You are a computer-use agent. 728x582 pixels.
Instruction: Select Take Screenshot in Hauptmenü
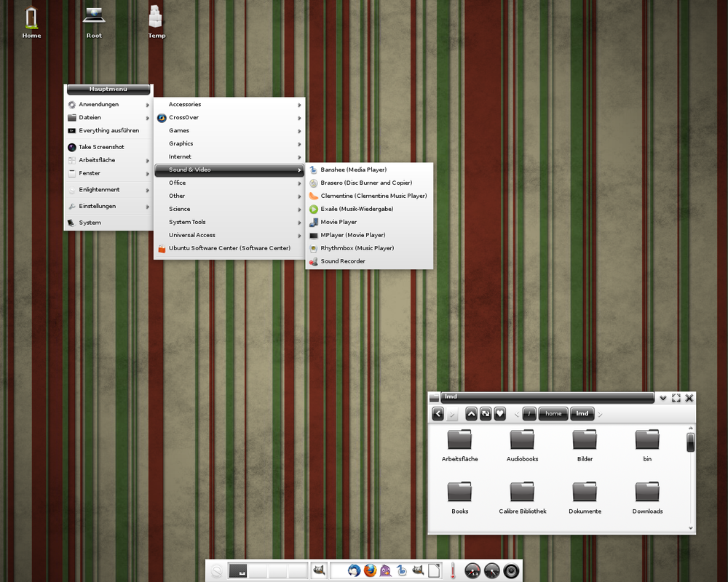(x=108, y=147)
